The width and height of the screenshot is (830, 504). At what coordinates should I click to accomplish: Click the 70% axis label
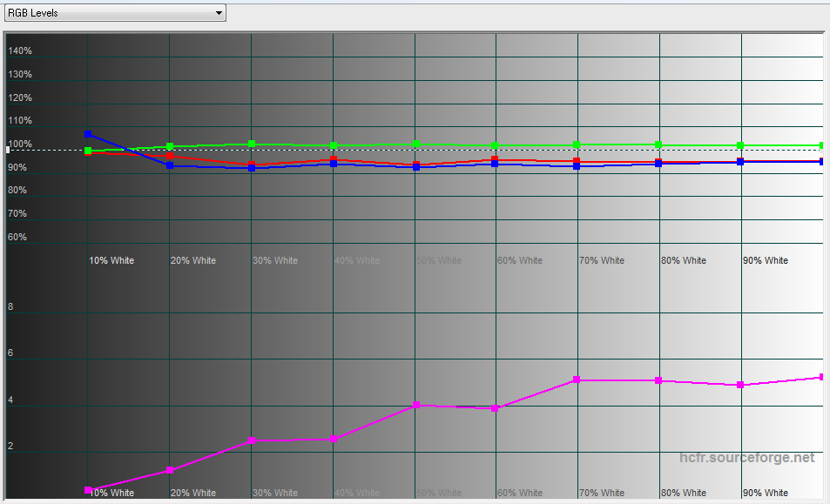[x=17, y=213]
